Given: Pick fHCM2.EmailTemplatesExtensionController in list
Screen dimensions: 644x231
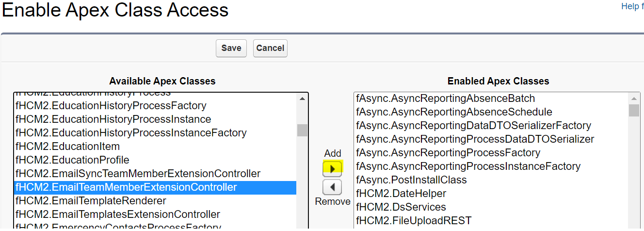Looking at the screenshot, I should [x=118, y=214].
